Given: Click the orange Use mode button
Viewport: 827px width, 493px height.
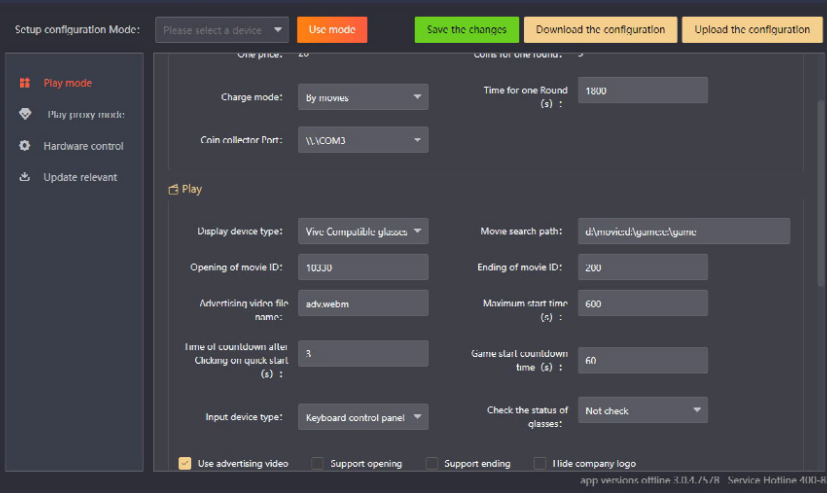Looking at the screenshot, I should [331, 30].
